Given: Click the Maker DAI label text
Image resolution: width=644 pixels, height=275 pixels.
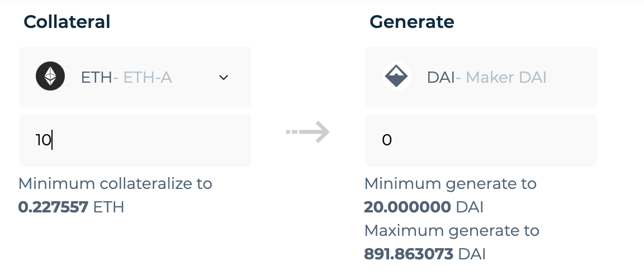Looking at the screenshot, I should pos(506,77).
